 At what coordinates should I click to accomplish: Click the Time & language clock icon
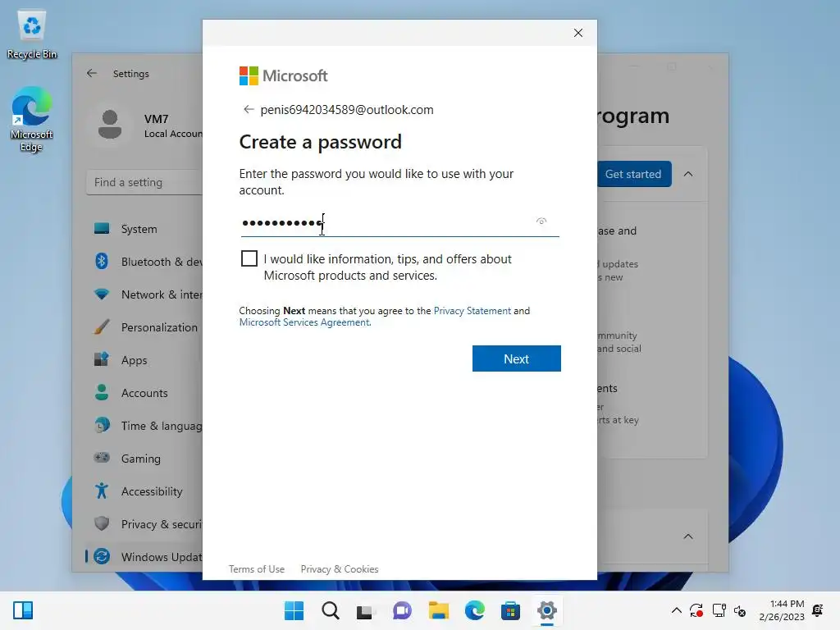[102, 426]
